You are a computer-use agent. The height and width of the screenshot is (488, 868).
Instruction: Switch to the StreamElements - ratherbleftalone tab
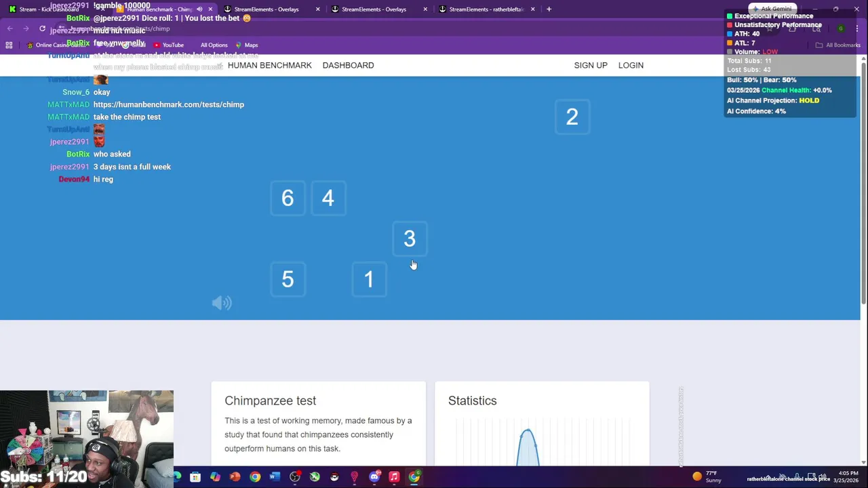[487, 9]
